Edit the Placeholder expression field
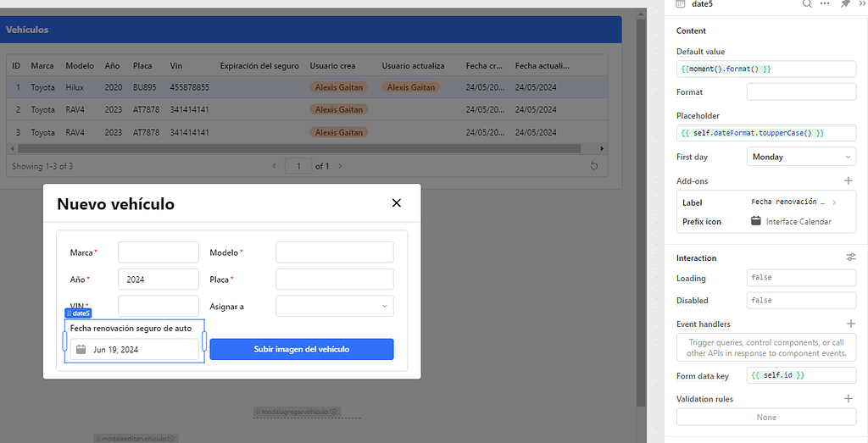Screen dimensions: 868x443 pyautogui.click(x=766, y=133)
